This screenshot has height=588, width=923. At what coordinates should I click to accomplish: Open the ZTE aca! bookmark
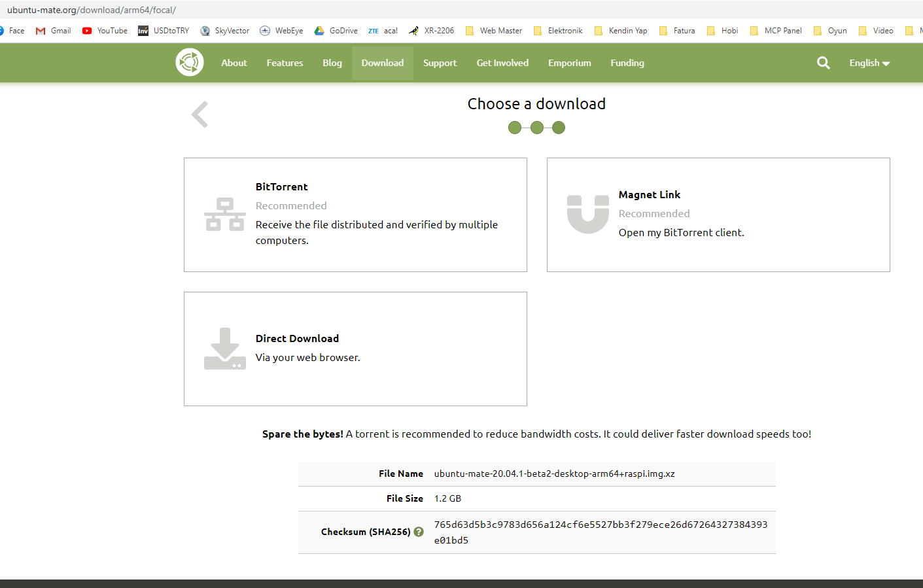coord(383,31)
